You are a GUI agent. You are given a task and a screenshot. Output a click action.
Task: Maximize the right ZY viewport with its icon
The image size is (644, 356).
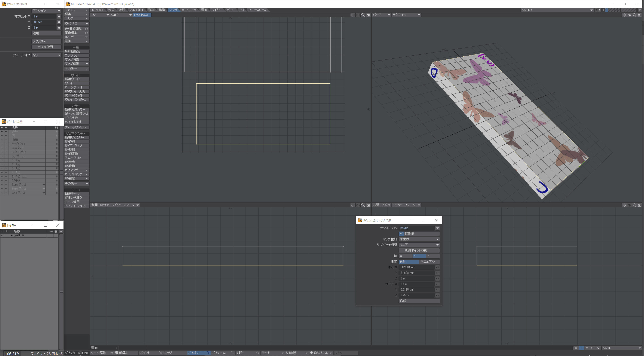640,205
